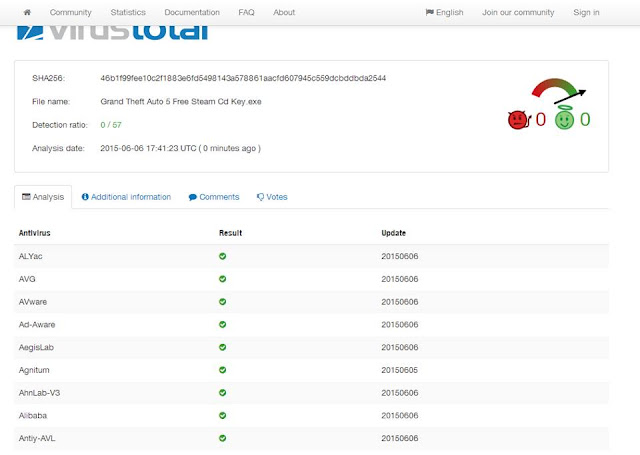640x455 pixels.
Task: Click the AhnLab-V3 antivirus name
Action: [x=39, y=393]
